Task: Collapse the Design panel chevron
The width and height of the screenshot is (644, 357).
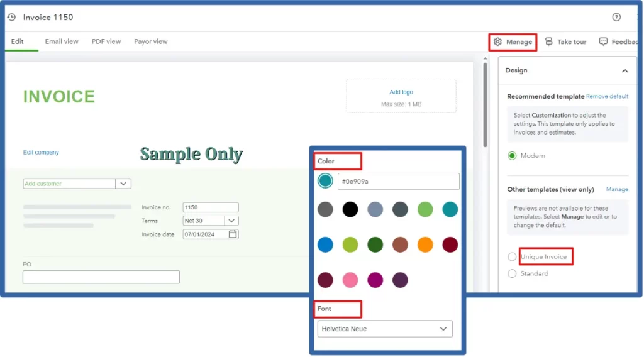Action: click(625, 70)
